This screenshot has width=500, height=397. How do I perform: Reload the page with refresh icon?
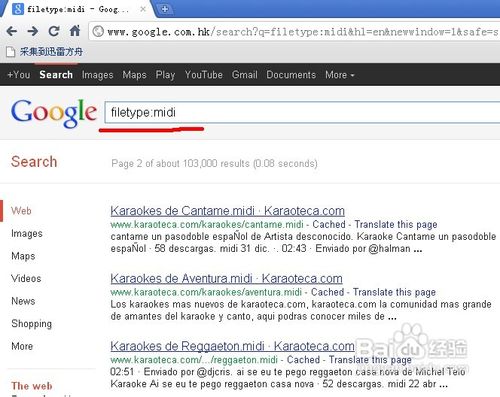click(x=54, y=31)
